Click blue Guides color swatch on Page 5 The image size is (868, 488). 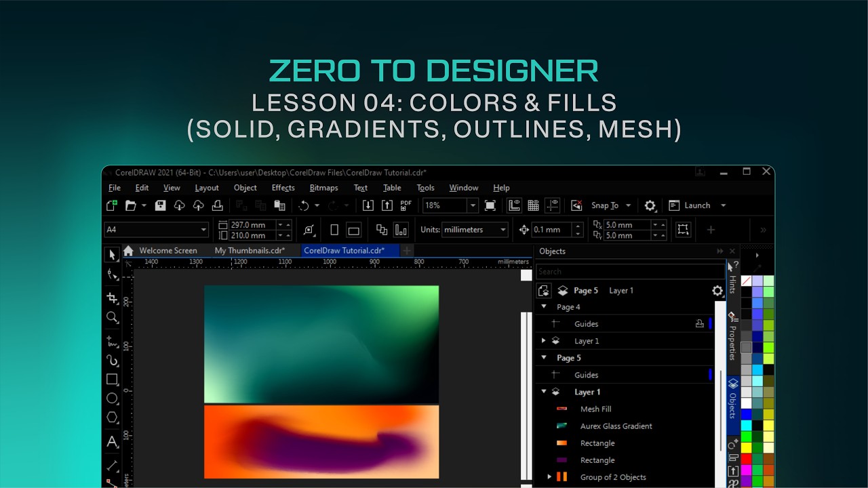click(710, 375)
